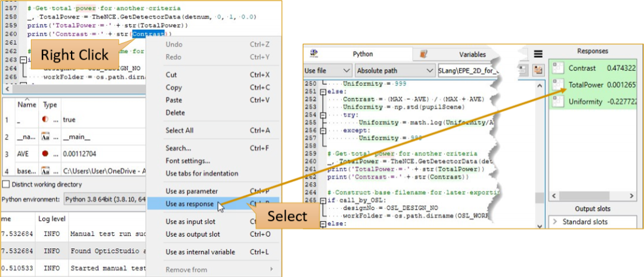Collapse the if call_by_OSL block at line 265

[323, 200]
